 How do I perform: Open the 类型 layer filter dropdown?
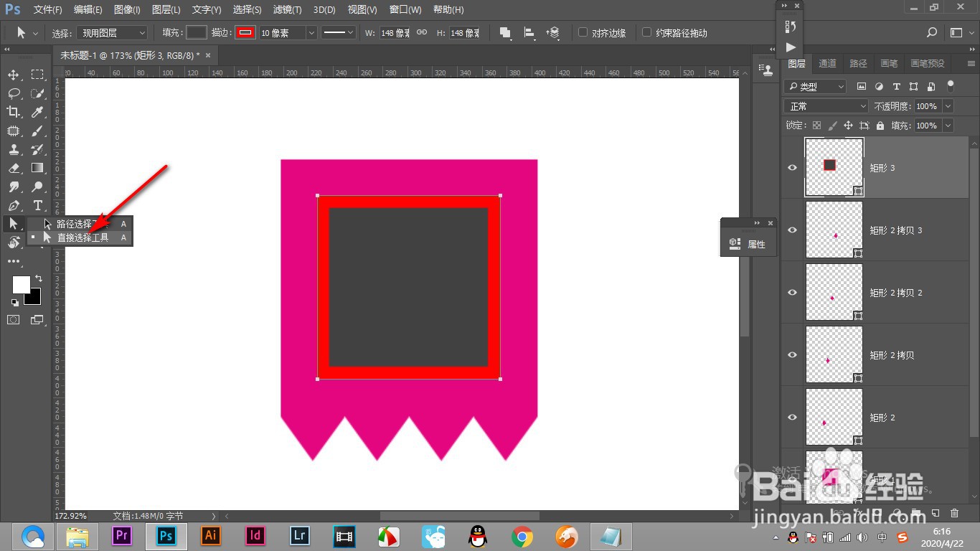pyautogui.click(x=816, y=86)
